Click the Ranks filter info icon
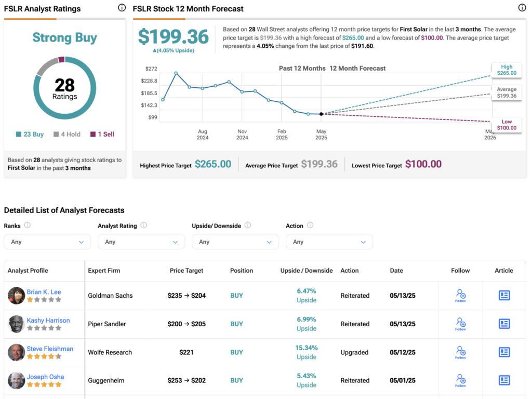The height and width of the screenshot is (399, 532). tap(28, 225)
